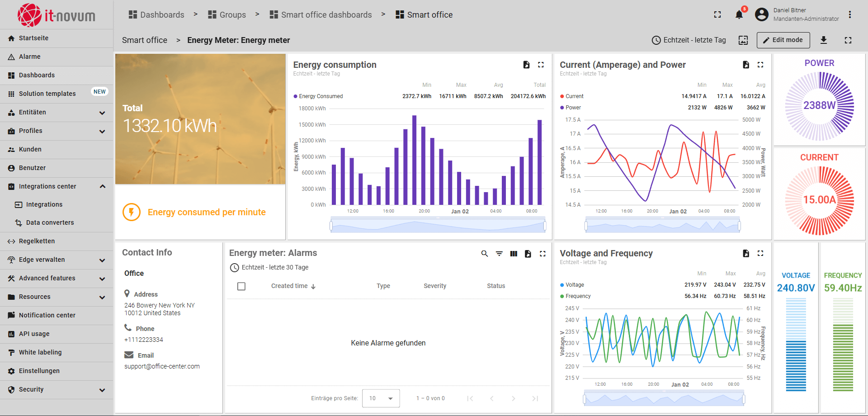Go to Notification center menu item
The width and height of the screenshot is (868, 416).
47,315
